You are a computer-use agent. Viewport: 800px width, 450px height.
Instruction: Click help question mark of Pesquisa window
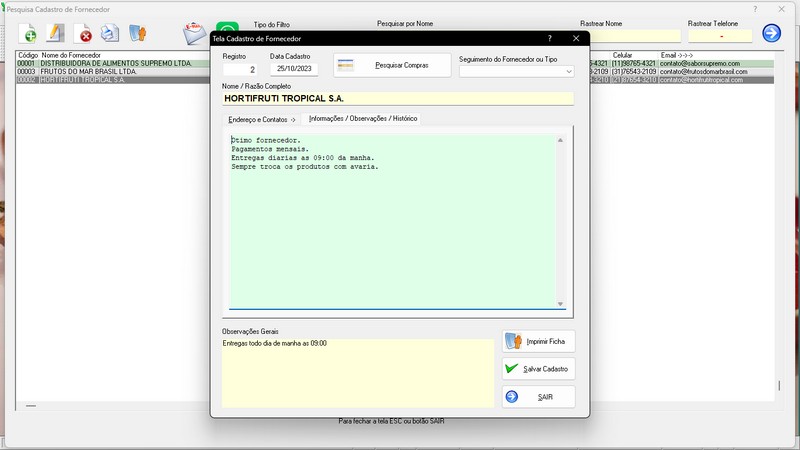pyautogui.click(x=755, y=9)
